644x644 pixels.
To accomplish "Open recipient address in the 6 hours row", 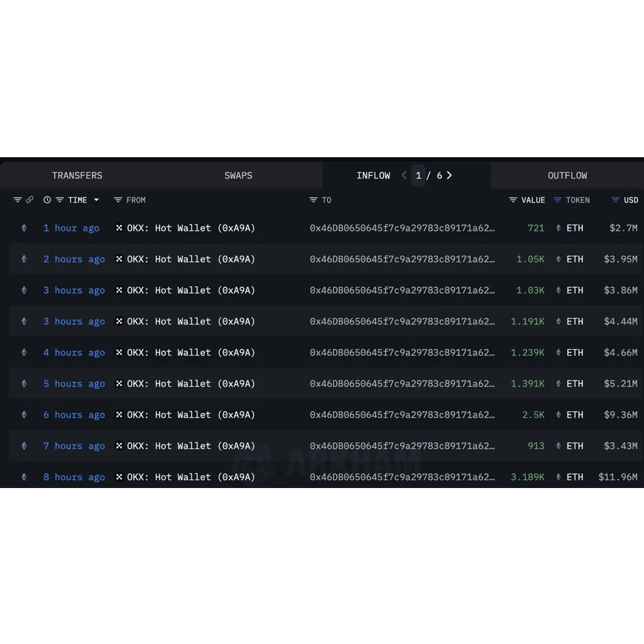I will (402, 415).
